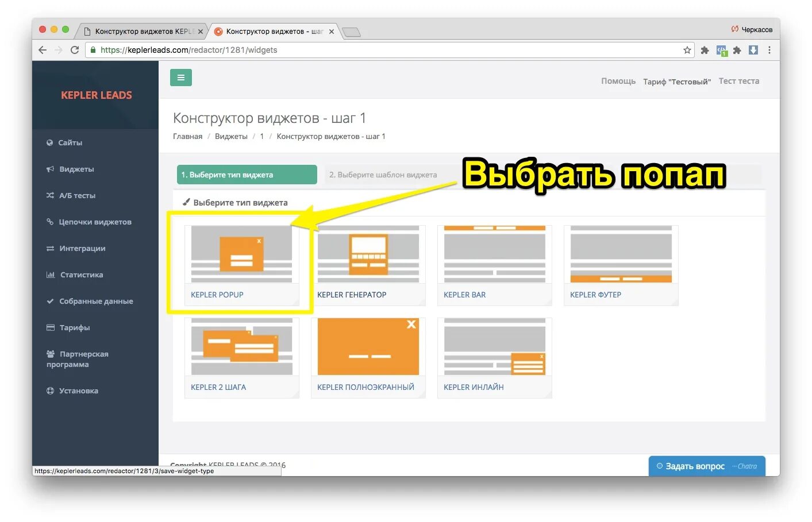Open Тариф "Тестовый" in header
Screen dimensions: 812x522
pos(677,82)
